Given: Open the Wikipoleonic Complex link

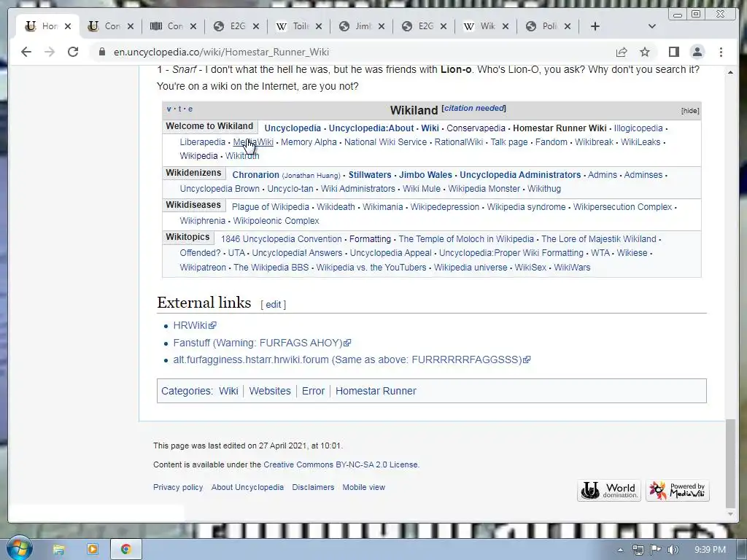Looking at the screenshot, I should pyautogui.click(x=276, y=220).
